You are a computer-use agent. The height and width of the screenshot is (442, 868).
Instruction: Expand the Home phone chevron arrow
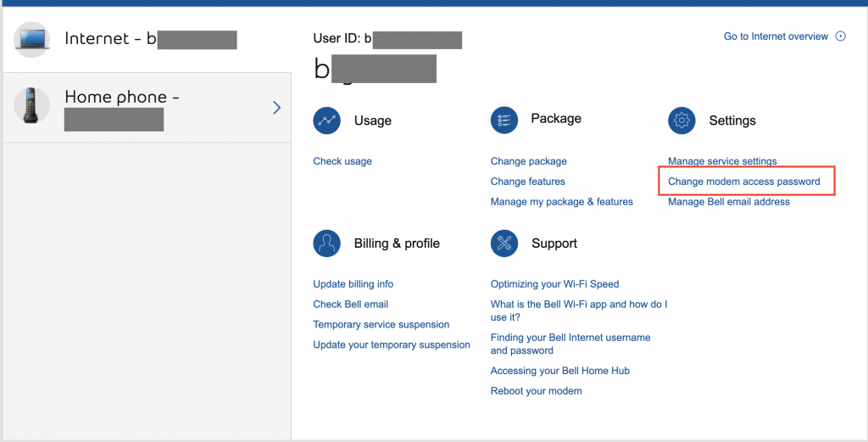[276, 107]
